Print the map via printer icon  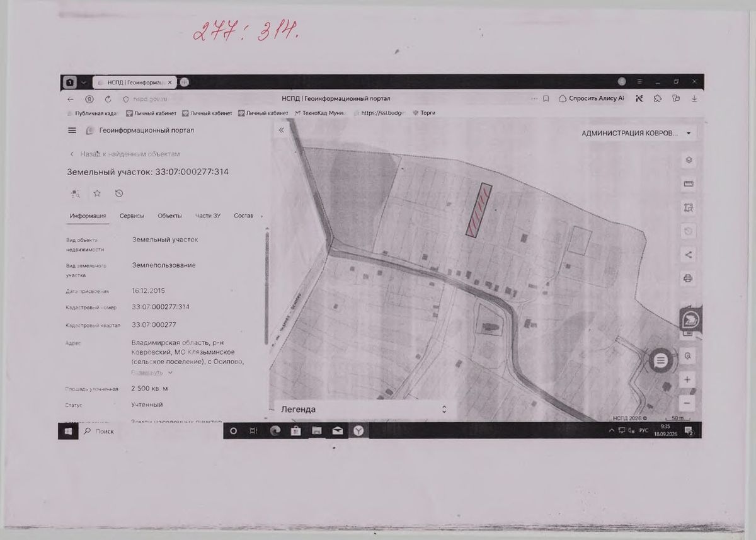pyautogui.click(x=689, y=278)
